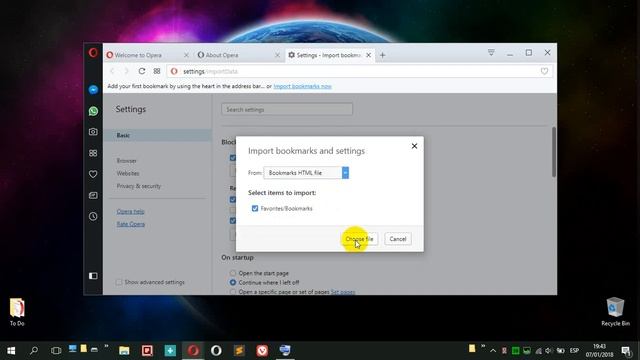Close the About Opera tab
This screenshot has height=360, width=640.
pos(278,55)
